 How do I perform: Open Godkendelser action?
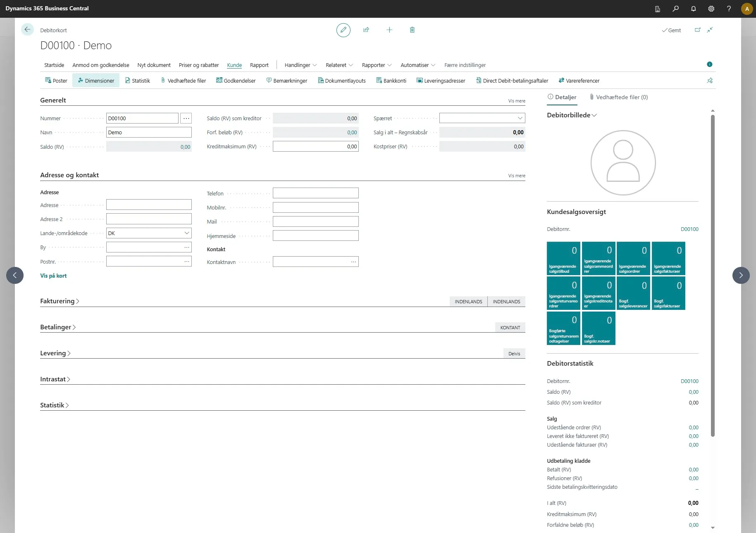click(236, 81)
